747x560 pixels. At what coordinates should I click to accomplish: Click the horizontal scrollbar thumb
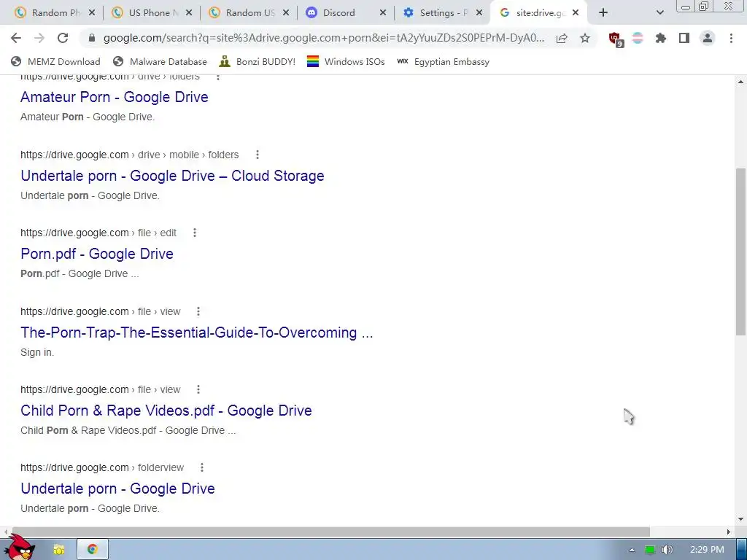point(331,532)
